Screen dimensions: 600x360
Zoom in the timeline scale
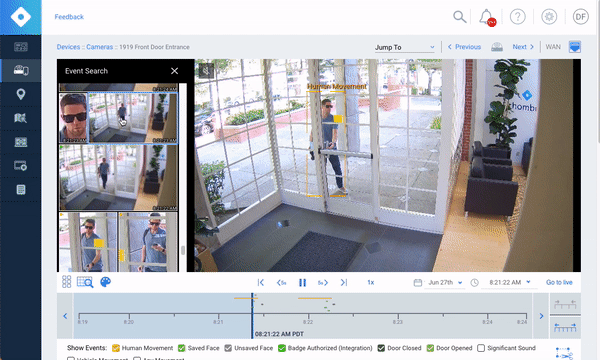tap(565, 305)
